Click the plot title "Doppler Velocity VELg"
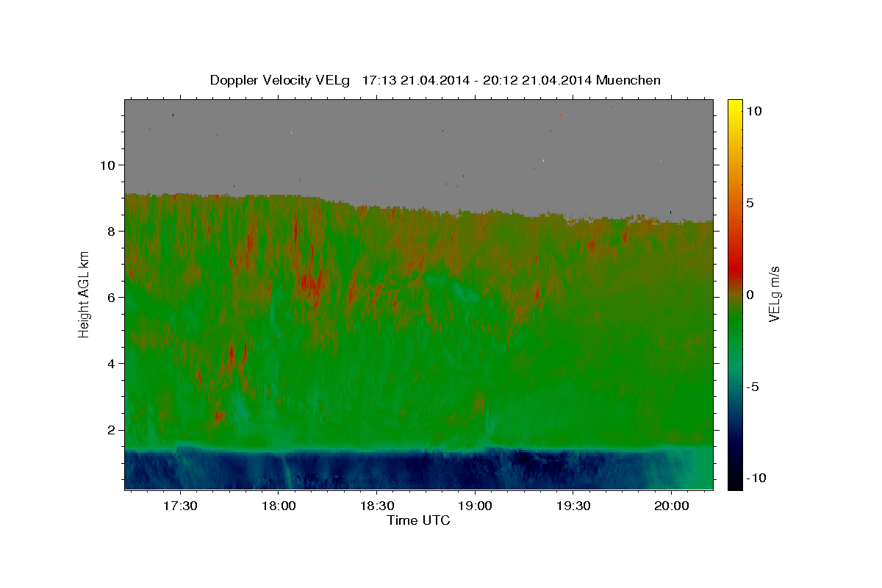Viewport: 882px width, 588px height. tap(281, 80)
